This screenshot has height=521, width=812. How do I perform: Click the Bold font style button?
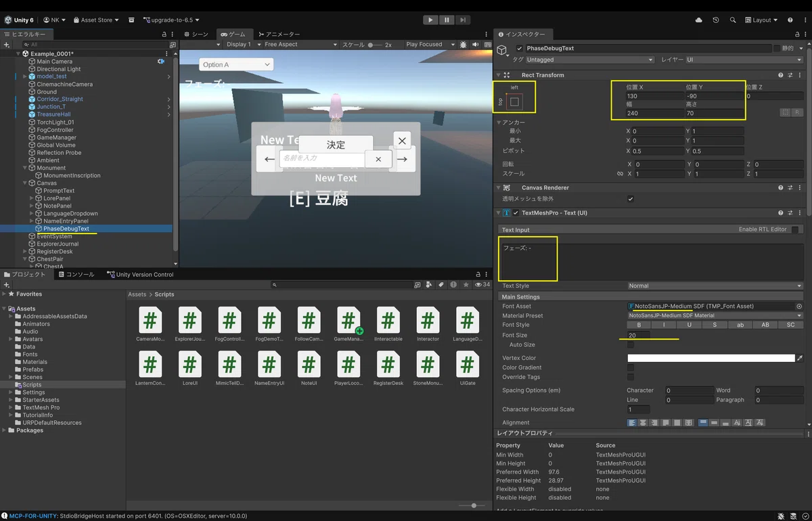coord(639,325)
